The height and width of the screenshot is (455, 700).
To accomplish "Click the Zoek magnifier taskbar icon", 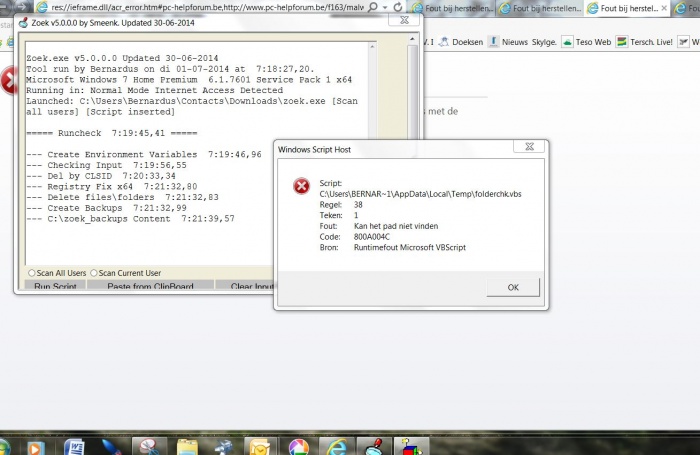I will tap(374, 447).
